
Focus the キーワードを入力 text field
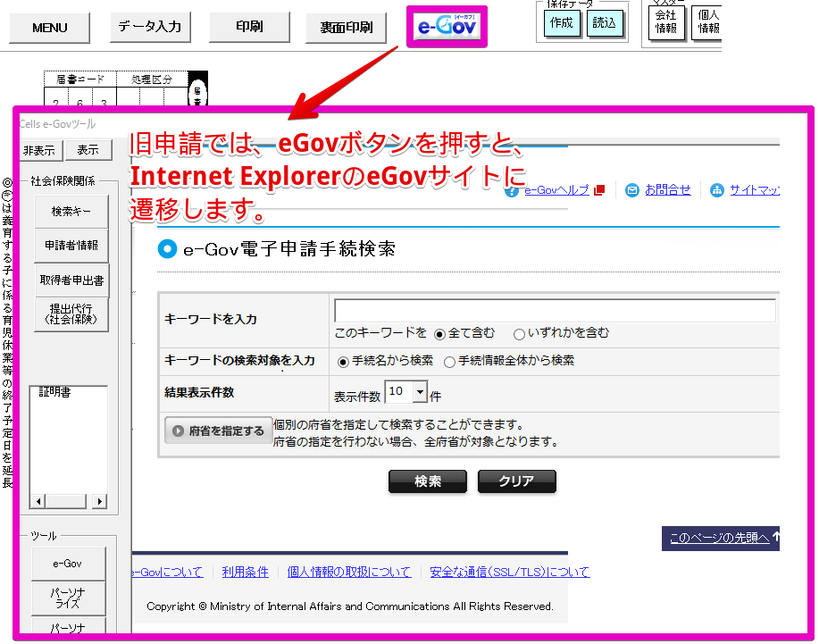[x=555, y=310]
